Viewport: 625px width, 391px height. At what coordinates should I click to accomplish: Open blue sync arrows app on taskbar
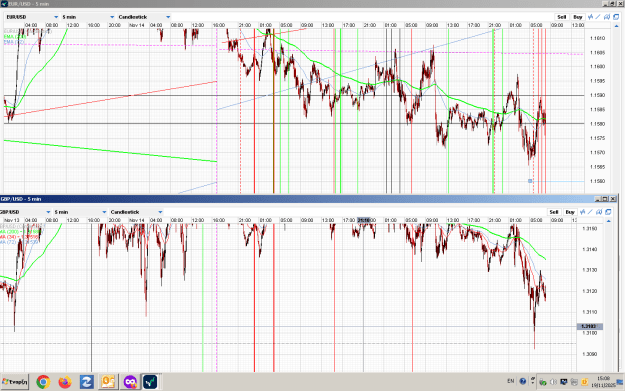[x=86, y=382]
